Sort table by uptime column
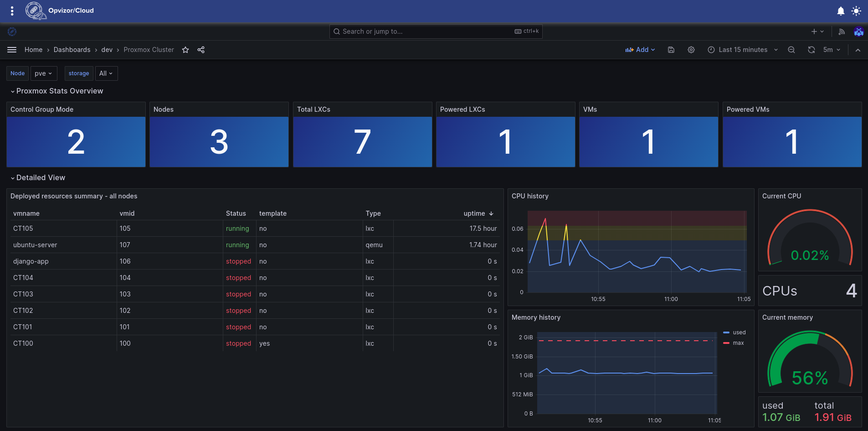868x431 pixels. tap(478, 213)
